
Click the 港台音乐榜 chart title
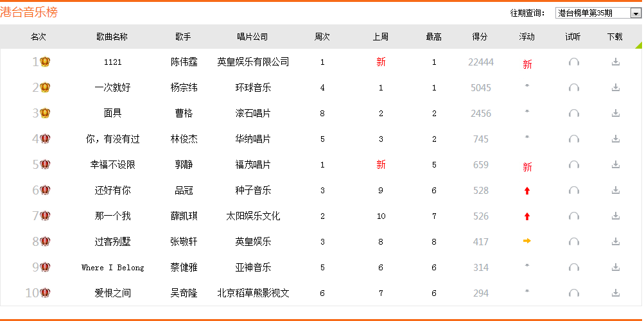coord(29,12)
